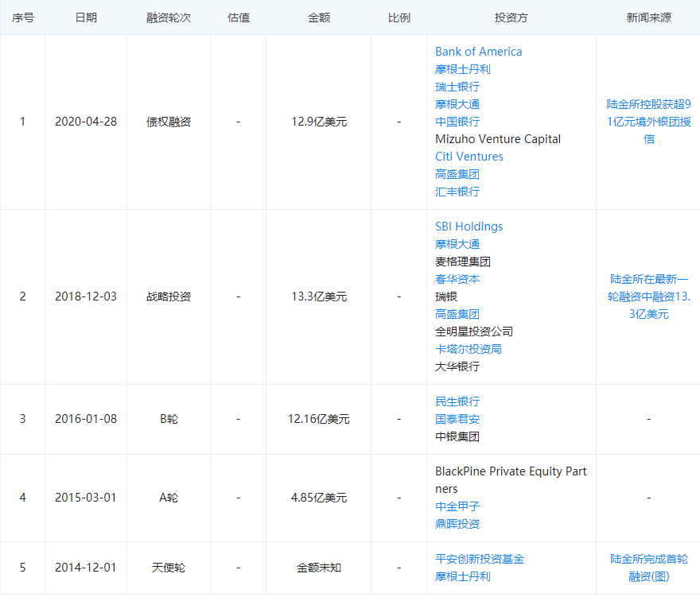The width and height of the screenshot is (700, 597).
Task: Open the 卡塔尔投资局 investor link
Action: pos(469,349)
